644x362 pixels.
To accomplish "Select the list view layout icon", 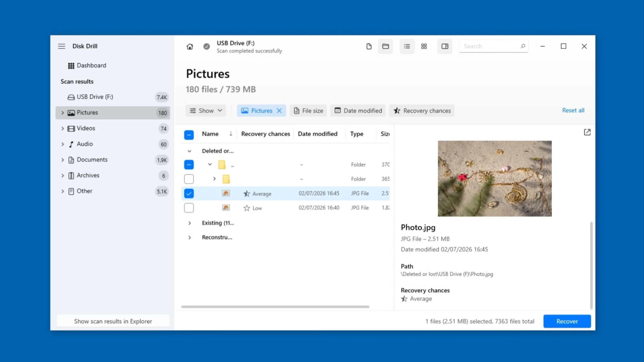I will pyautogui.click(x=407, y=46).
